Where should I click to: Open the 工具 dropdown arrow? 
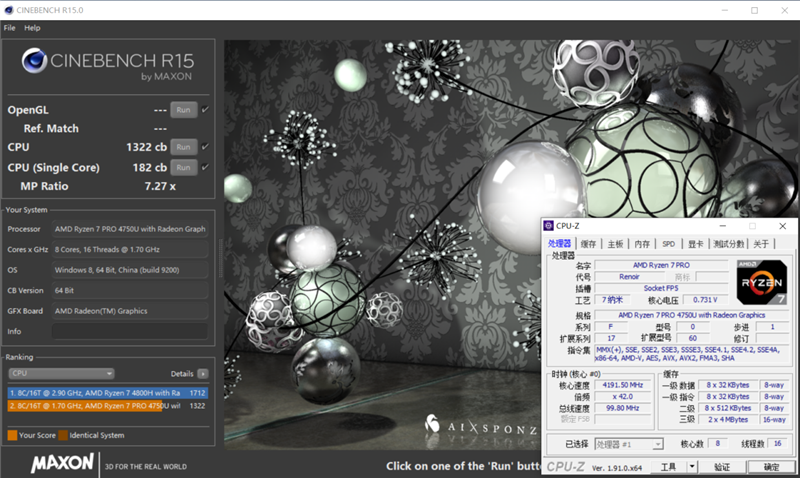(692, 467)
